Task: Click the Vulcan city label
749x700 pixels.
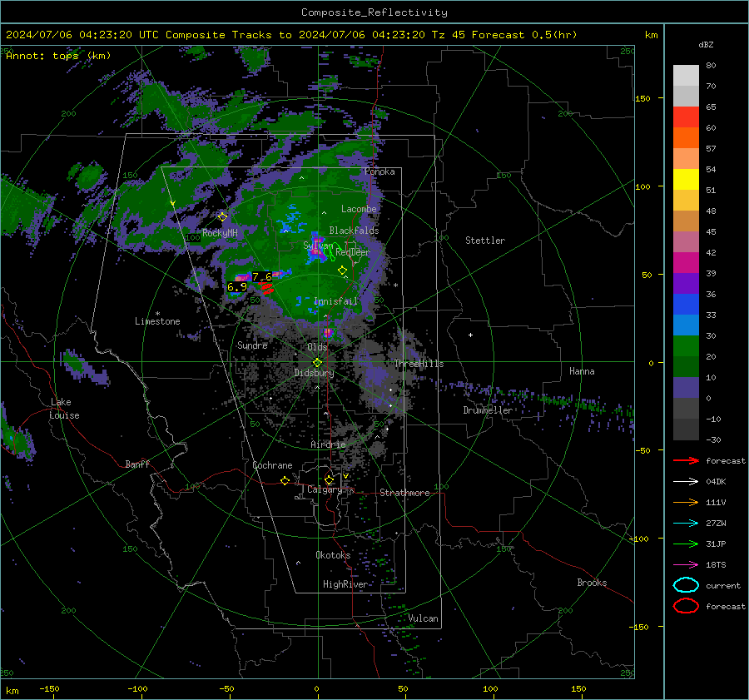Action: coord(423,618)
